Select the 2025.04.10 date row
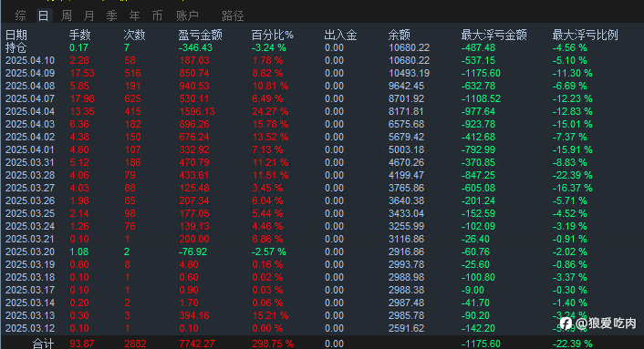Image resolution: width=644 pixels, height=349 pixels. point(30,61)
